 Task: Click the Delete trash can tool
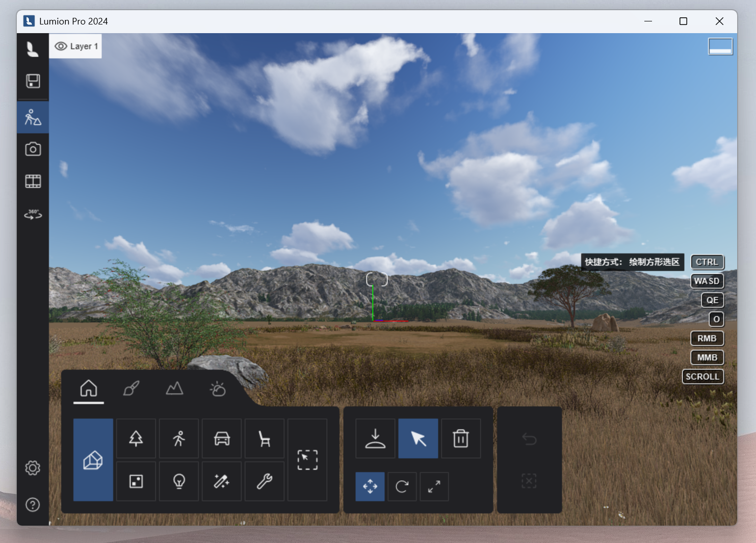(x=460, y=438)
